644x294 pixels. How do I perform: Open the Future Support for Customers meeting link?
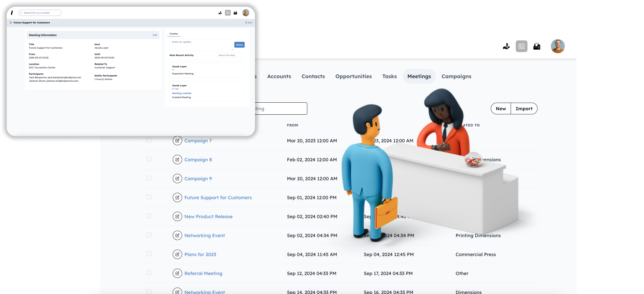218,197
